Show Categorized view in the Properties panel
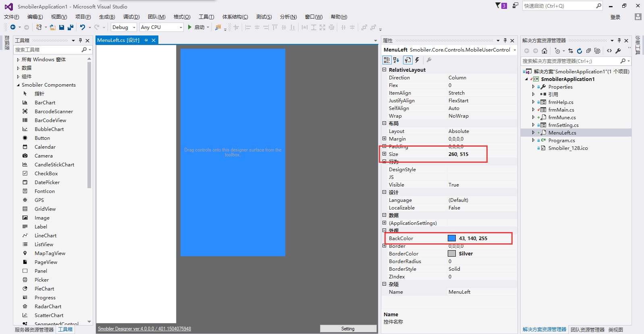 click(x=387, y=60)
